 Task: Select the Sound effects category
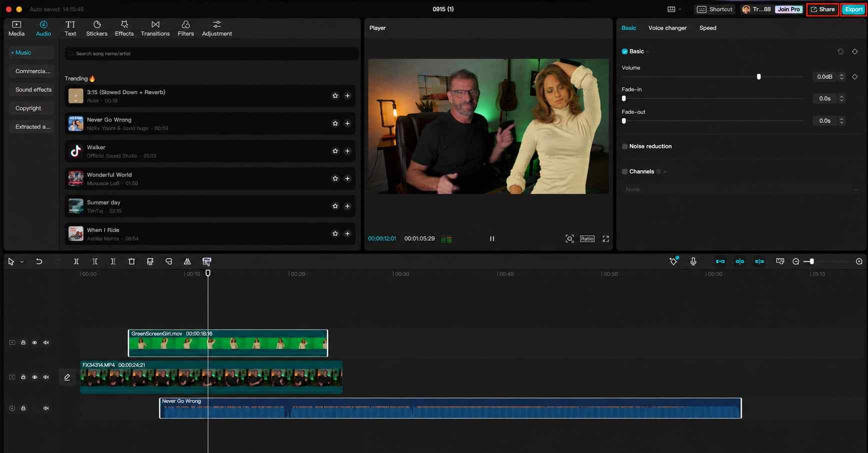tap(31, 89)
